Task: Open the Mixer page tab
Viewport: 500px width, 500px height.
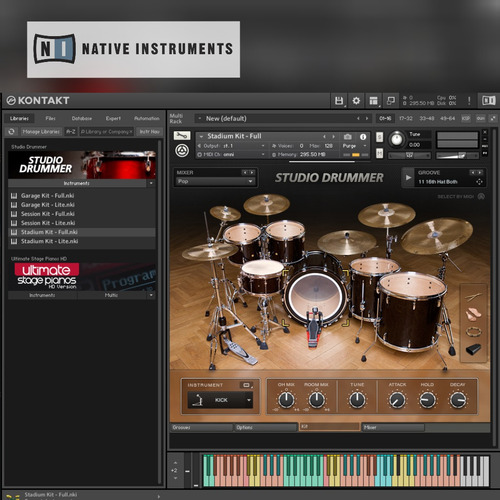Action: point(393,427)
